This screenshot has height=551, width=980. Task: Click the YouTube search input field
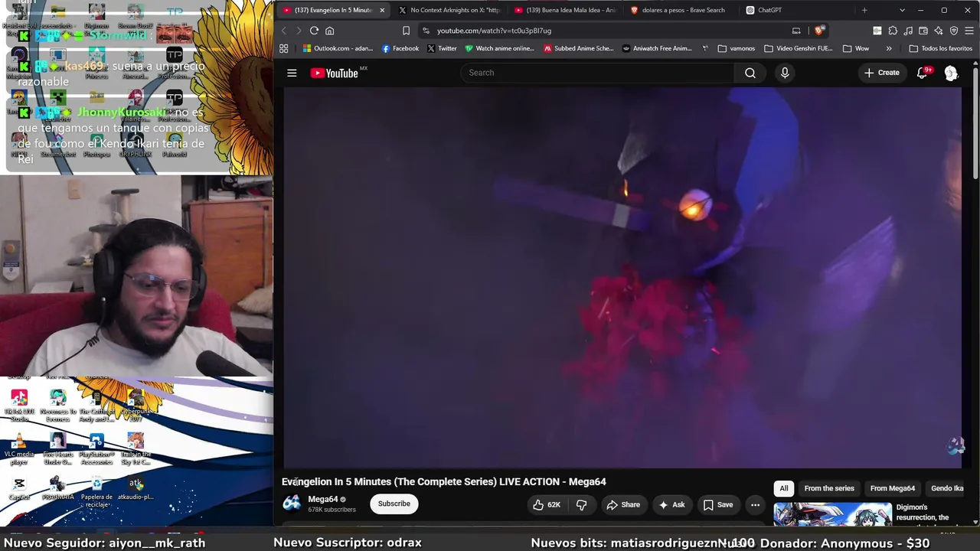pos(597,73)
